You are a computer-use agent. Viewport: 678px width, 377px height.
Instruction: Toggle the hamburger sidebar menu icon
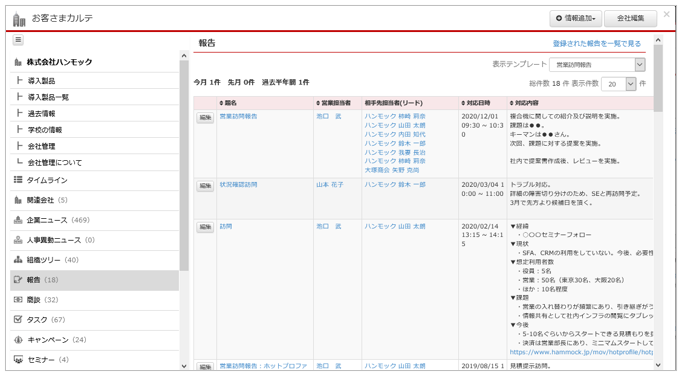[18, 40]
